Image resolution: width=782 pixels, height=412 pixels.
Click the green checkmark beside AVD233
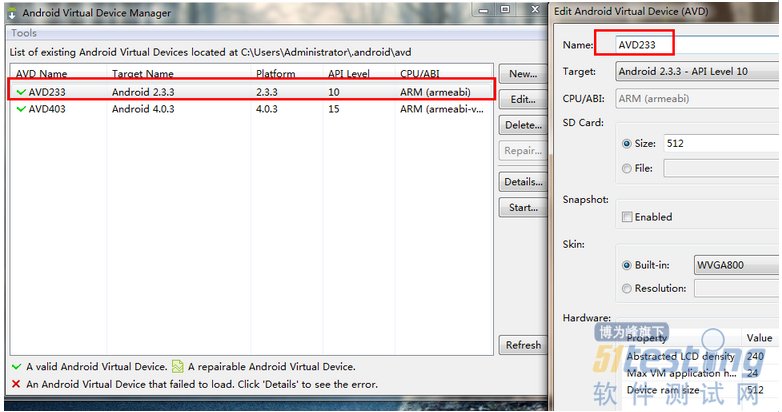pos(21,92)
